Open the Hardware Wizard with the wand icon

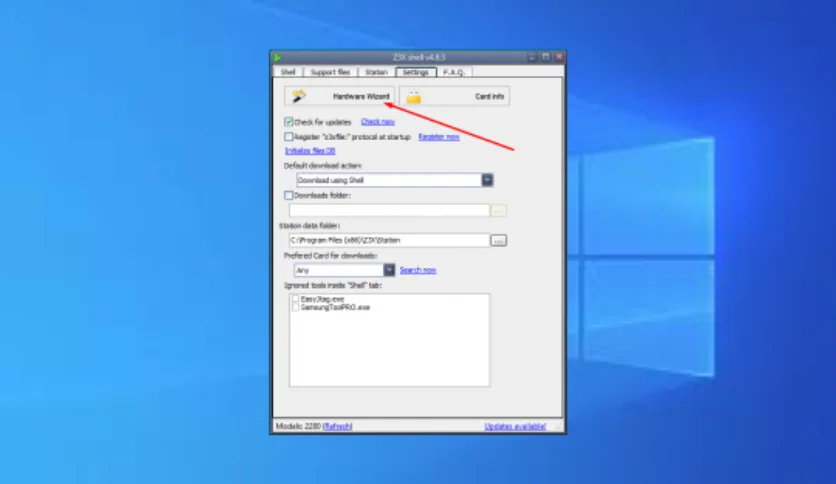point(339,96)
